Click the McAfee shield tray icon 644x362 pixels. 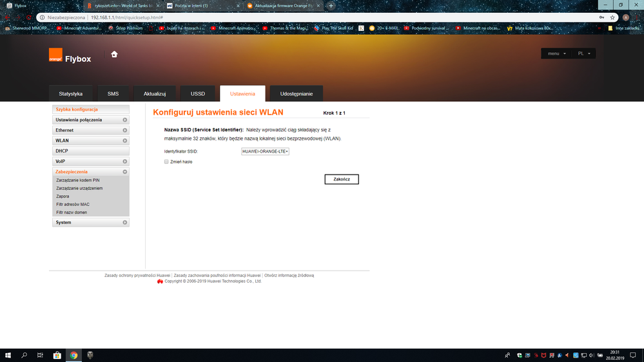pos(544,356)
